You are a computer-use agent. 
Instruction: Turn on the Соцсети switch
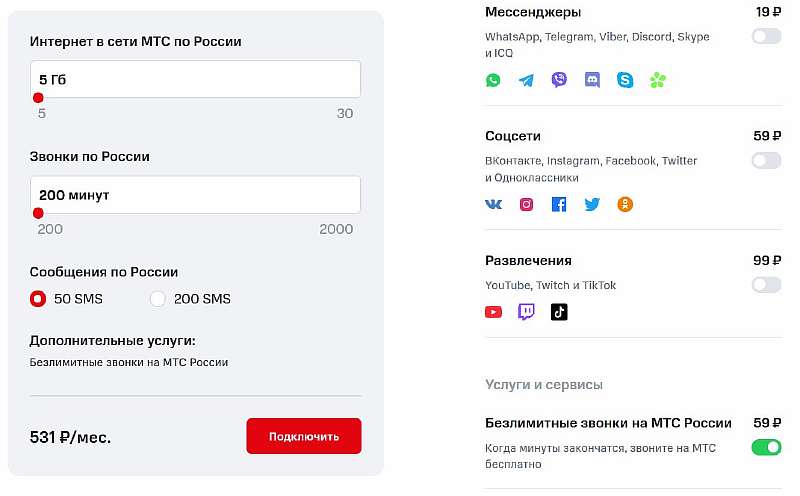[x=766, y=160]
